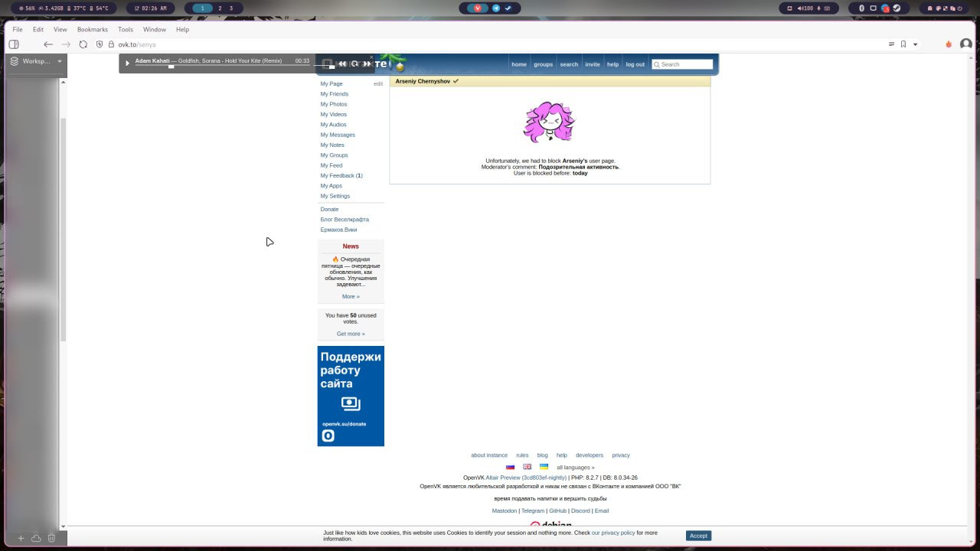Open the browser profile avatar
Viewport: 980px width, 551px height.
click(966, 44)
